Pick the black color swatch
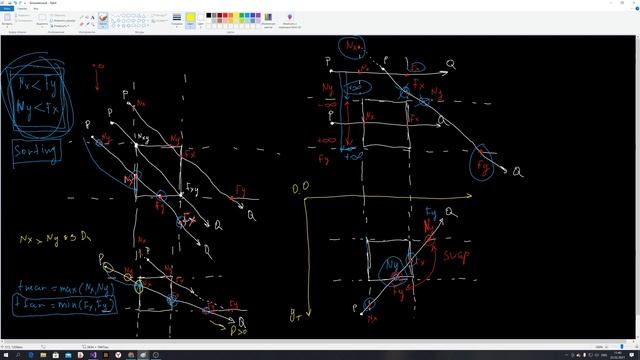Image resolution: width=640 pixels, height=360 pixels. tap(209, 15)
